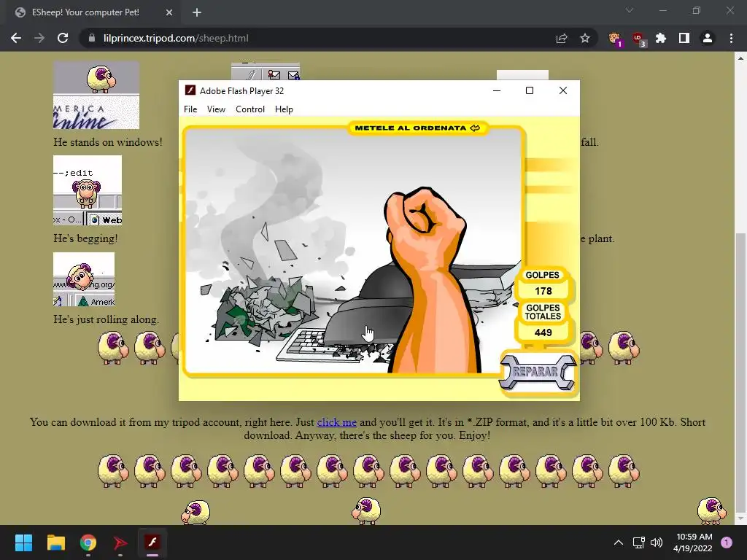747x560 pixels.
Task: Click the address bar URL
Action: pos(176,38)
